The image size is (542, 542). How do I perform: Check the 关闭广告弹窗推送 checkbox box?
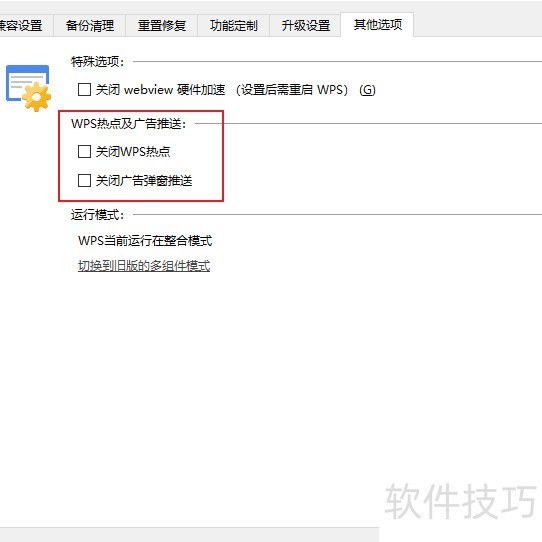point(84,180)
